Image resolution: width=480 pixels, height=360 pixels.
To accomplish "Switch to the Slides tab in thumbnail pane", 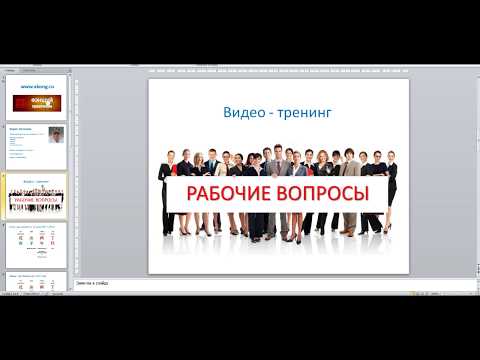I will pyautogui.click(x=10, y=70).
